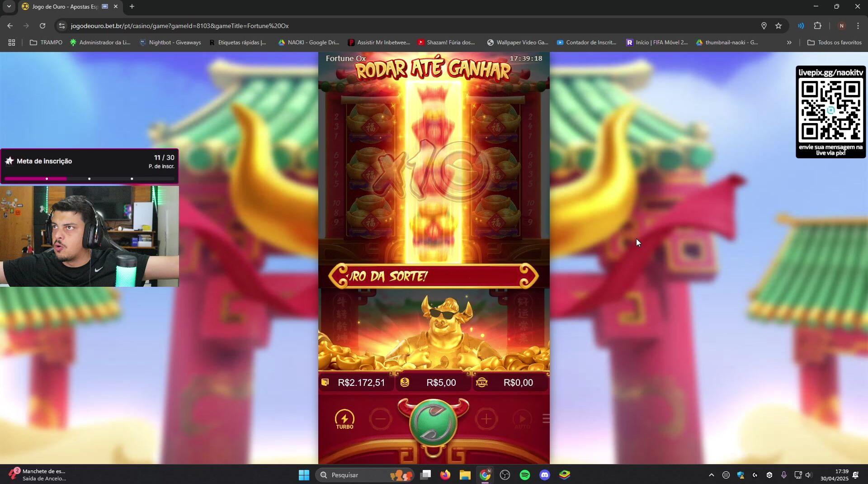Open the tab search dropdown
Viewport: 868px width, 484px height.
[x=9, y=6]
